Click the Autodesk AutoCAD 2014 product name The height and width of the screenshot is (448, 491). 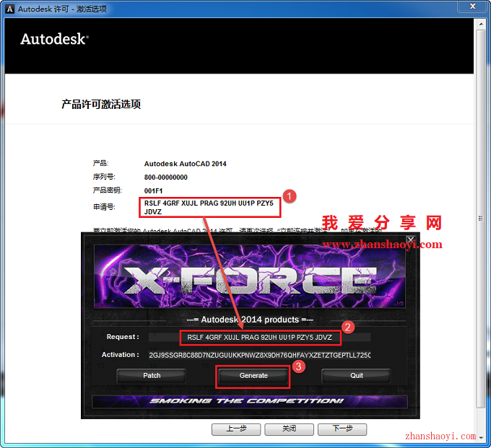coord(185,164)
